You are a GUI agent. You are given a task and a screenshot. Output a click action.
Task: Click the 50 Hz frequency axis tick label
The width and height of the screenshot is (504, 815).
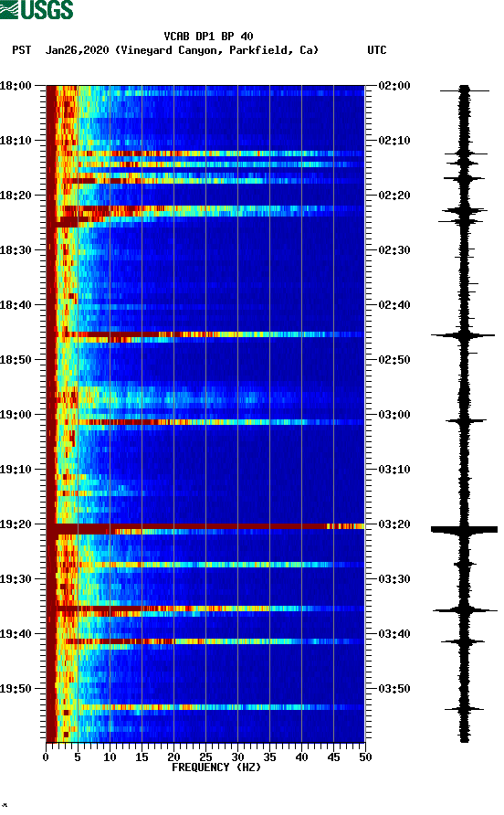point(365,757)
